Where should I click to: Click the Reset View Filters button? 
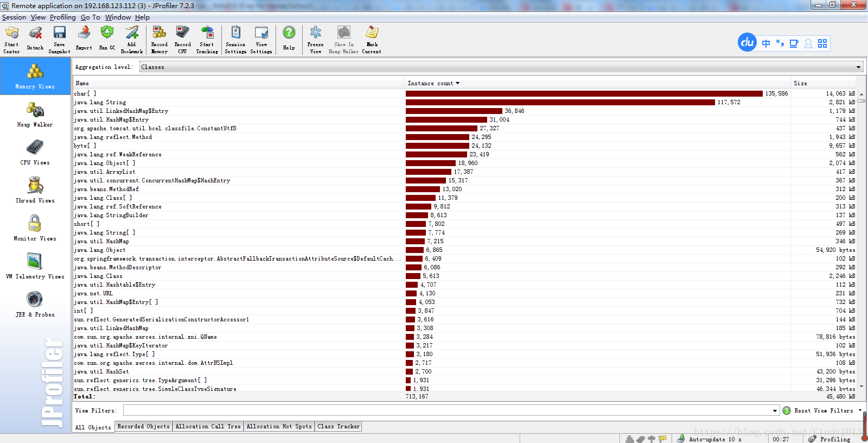pyautogui.click(x=824, y=410)
